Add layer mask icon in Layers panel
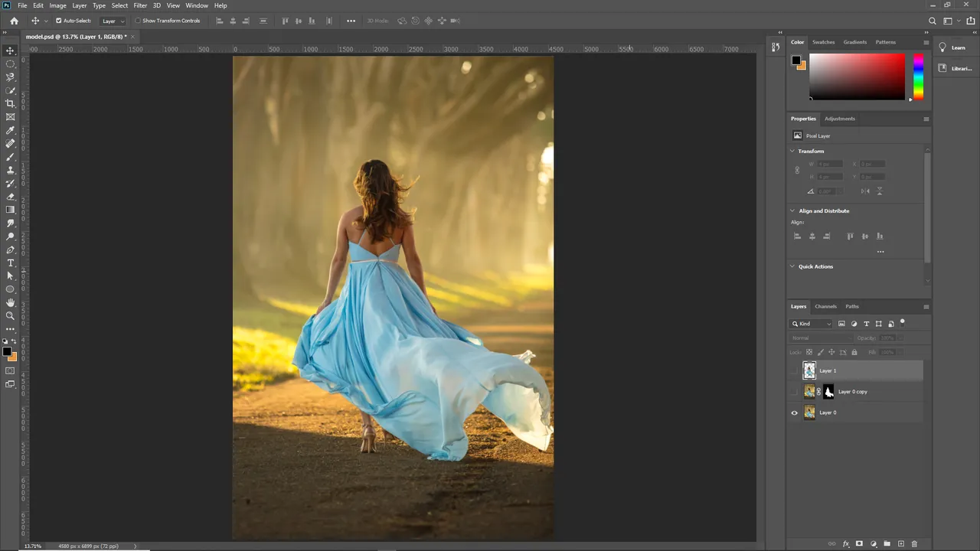Image resolution: width=980 pixels, height=551 pixels. pos(859,544)
